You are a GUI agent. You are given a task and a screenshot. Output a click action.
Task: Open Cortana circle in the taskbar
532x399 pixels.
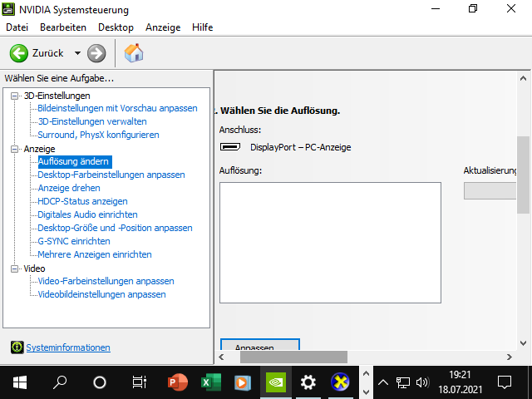click(x=100, y=382)
